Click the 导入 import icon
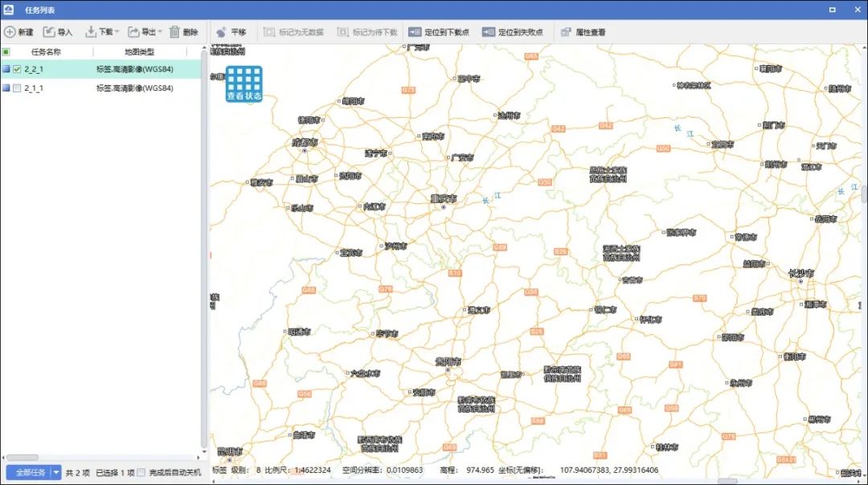The height and width of the screenshot is (485, 868). [49, 32]
